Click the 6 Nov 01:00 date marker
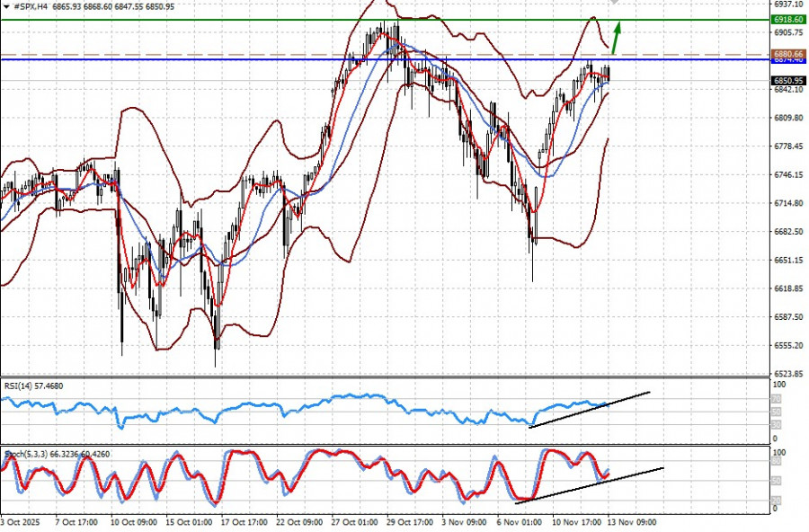 [x=519, y=522]
